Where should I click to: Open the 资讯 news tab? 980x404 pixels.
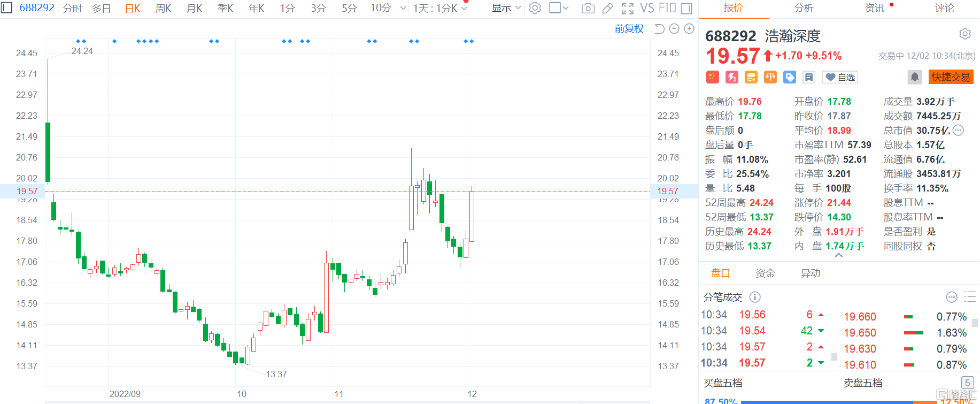point(875,8)
